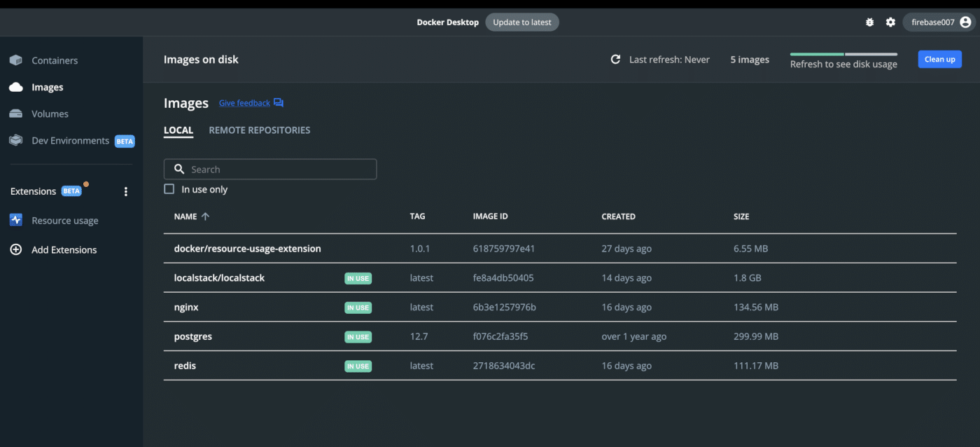
Task: Open Dev Environments from the sidebar
Action: coord(70,140)
